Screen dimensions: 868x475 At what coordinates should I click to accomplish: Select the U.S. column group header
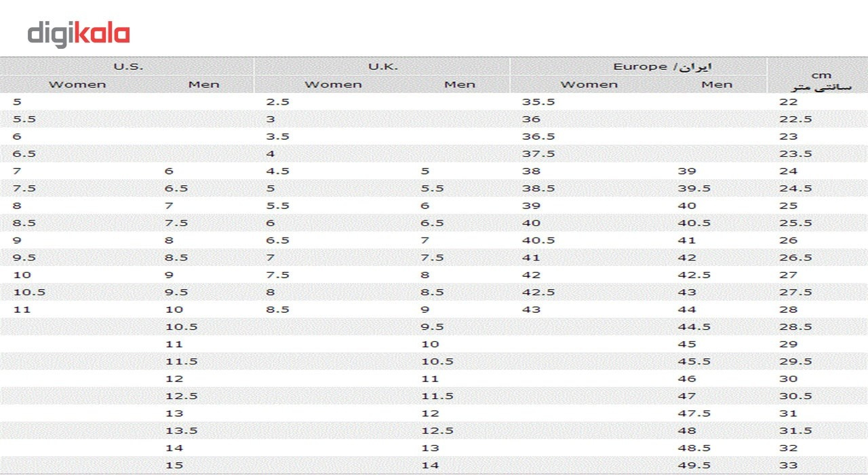pyautogui.click(x=128, y=66)
